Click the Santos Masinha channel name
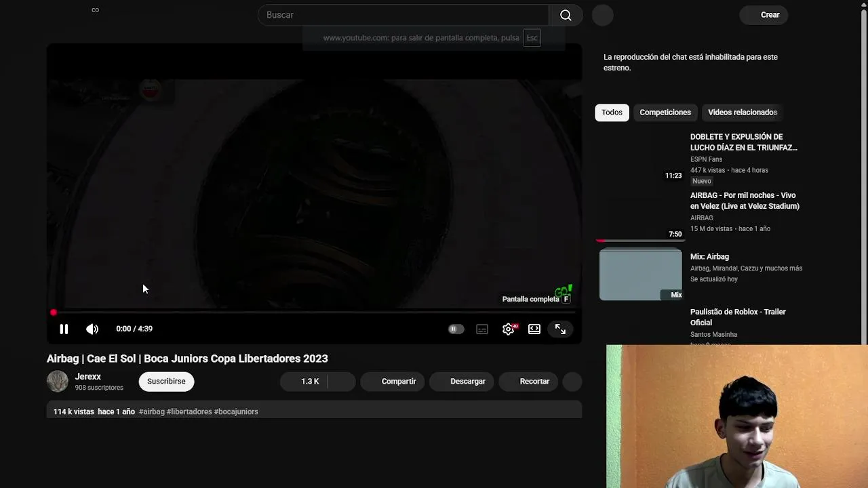868x488 pixels. [713, 334]
